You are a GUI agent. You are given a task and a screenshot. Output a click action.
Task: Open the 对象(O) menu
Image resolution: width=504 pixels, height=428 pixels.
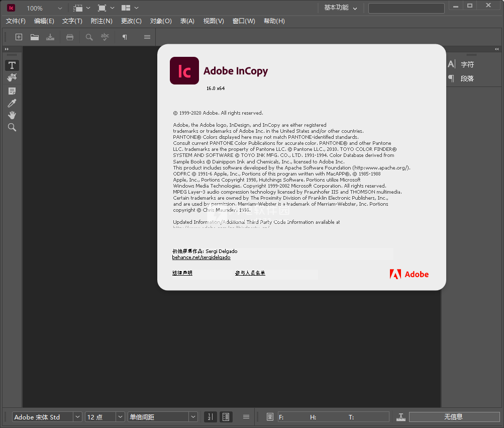161,21
